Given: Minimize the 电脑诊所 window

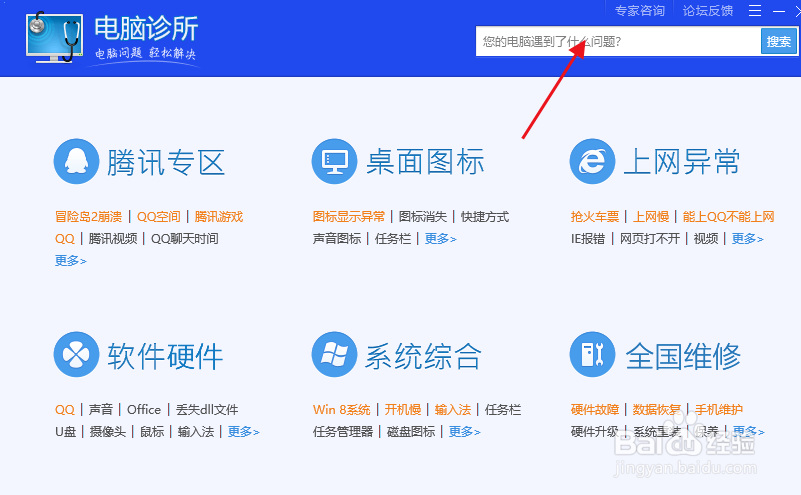Looking at the screenshot, I should coord(779,11).
